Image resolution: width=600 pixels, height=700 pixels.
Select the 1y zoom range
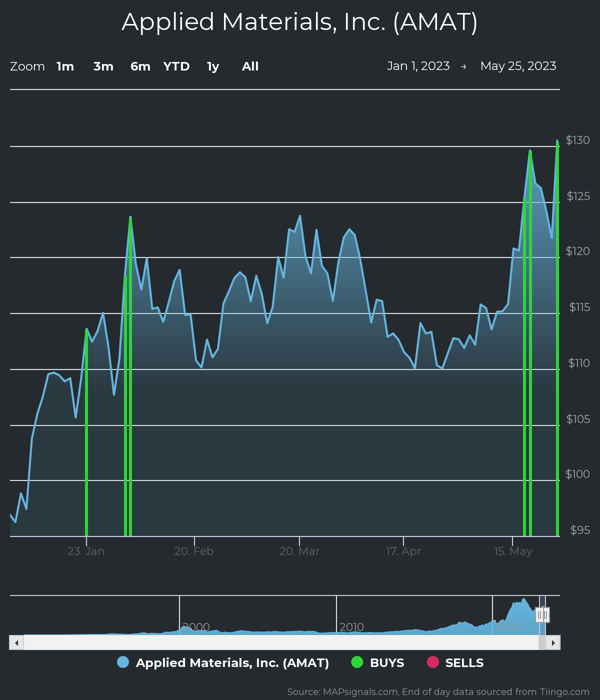[x=213, y=66]
